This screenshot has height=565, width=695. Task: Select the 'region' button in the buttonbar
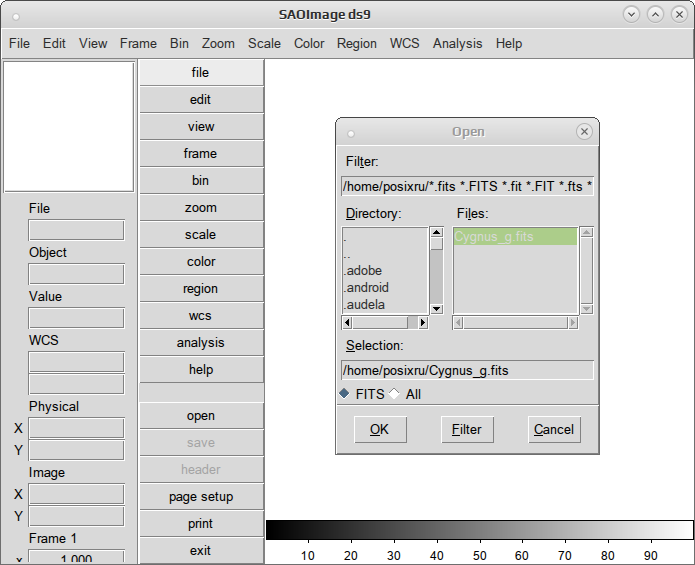pos(202,289)
